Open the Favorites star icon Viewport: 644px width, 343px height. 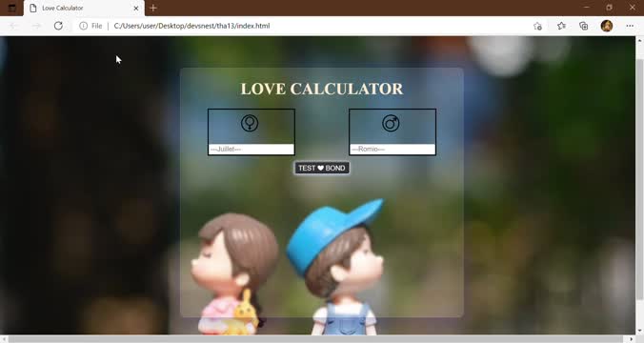561,26
